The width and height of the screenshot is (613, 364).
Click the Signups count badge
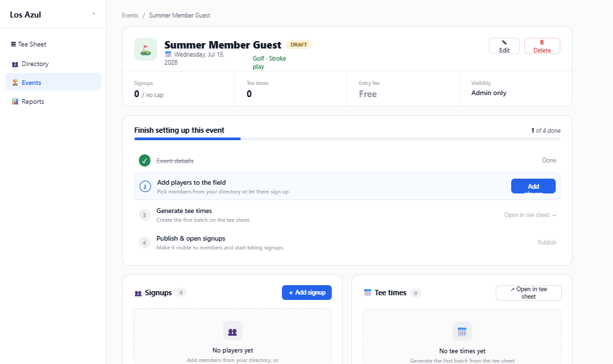(x=181, y=293)
